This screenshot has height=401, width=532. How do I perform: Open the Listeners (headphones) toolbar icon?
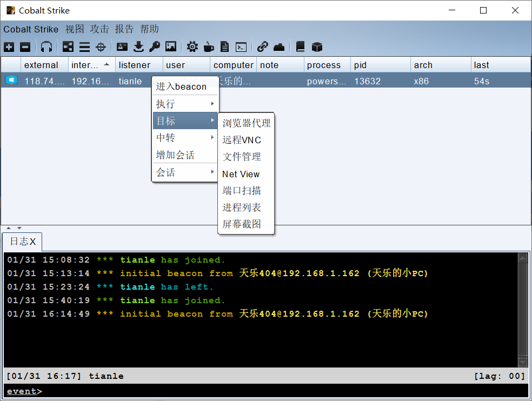46,47
